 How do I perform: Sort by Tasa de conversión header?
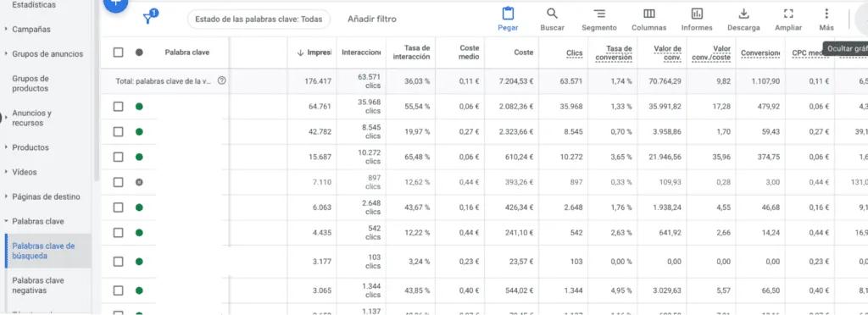pos(614,52)
